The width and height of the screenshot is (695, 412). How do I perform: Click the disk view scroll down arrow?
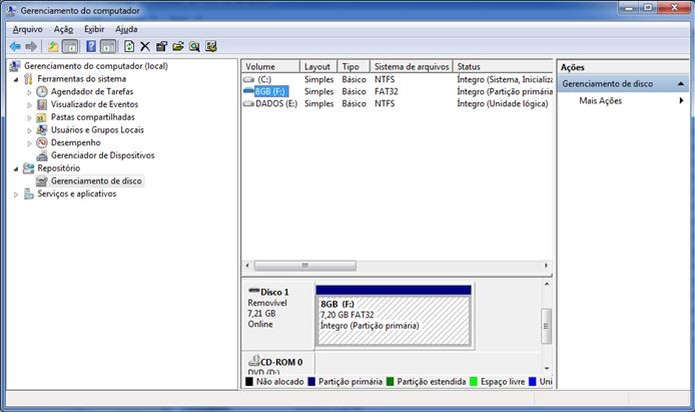pyautogui.click(x=547, y=368)
